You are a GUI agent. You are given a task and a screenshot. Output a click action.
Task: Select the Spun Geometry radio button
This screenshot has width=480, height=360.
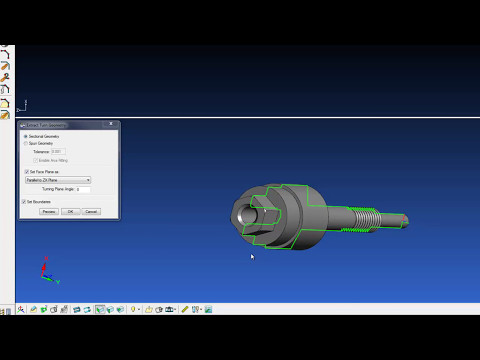click(x=26, y=143)
